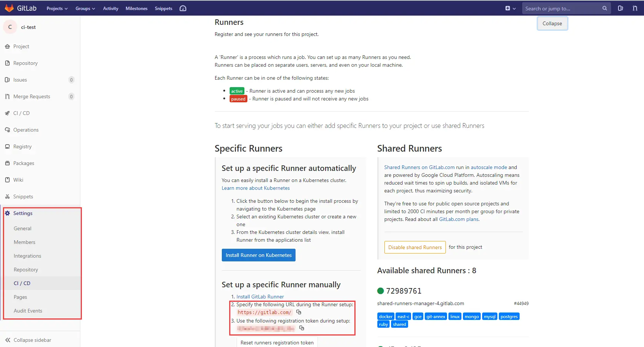
Task: Open Integrations under Settings
Action: coord(27,256)
